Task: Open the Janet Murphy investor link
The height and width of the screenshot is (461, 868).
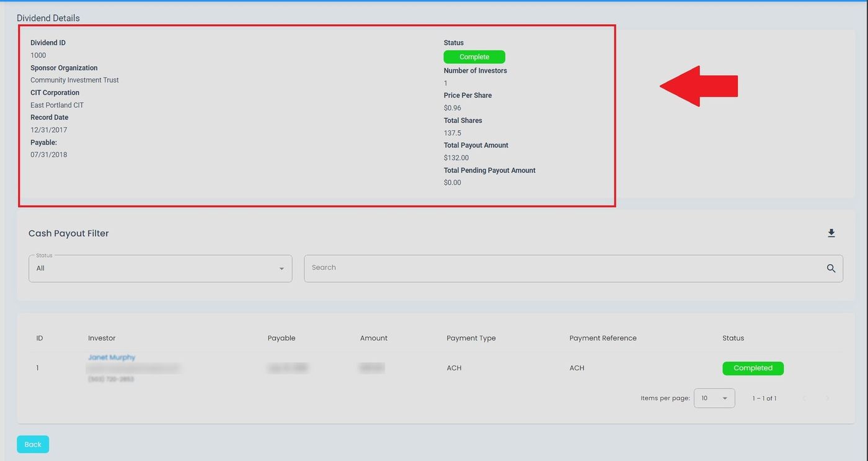Action: (x=112, y=357)
